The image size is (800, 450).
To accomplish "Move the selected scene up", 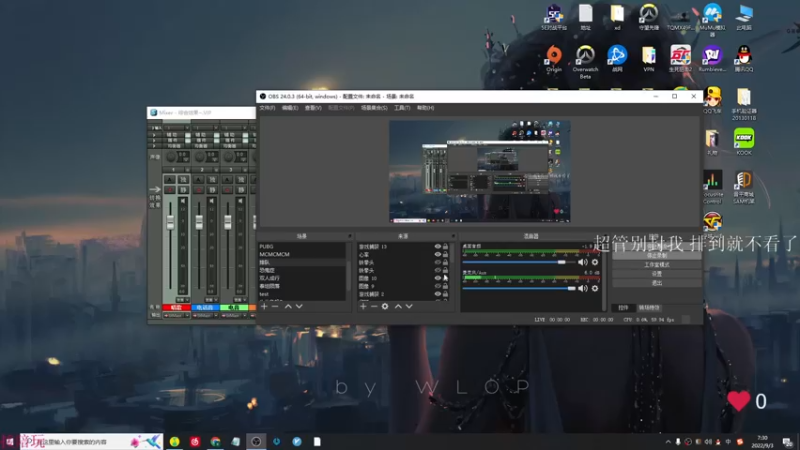I will point(288,306).
